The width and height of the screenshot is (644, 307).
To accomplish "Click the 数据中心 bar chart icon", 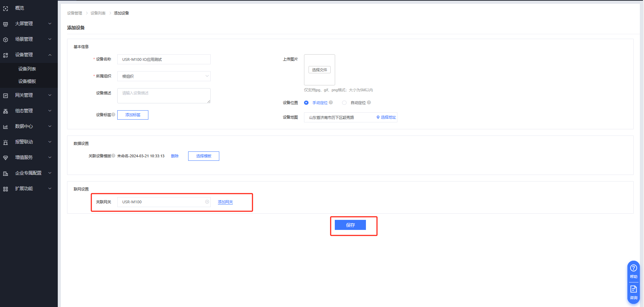I will pos(6,127).
